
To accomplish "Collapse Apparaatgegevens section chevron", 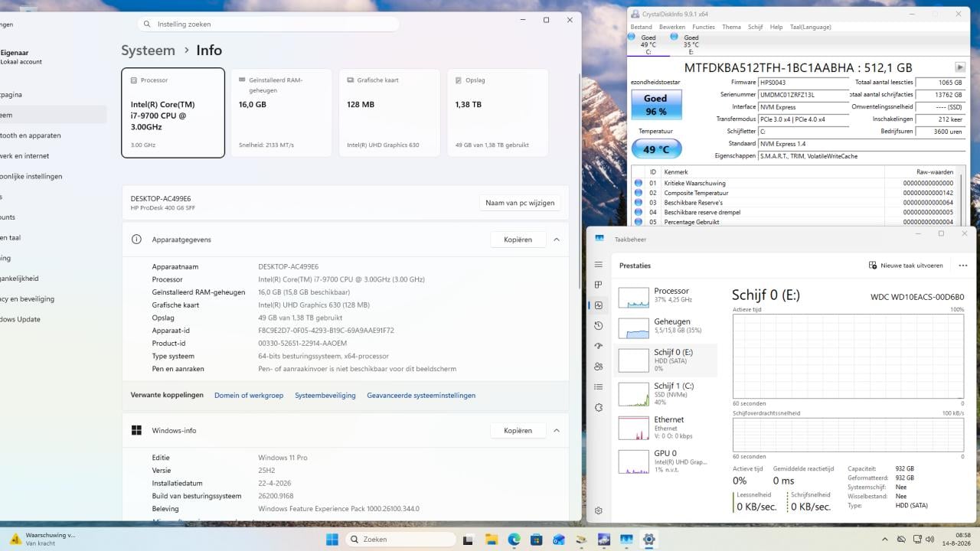I will 557,240.
